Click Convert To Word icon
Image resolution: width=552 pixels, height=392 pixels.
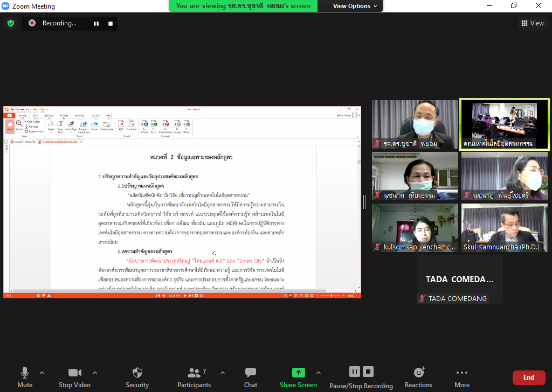(x=144, y=126)
